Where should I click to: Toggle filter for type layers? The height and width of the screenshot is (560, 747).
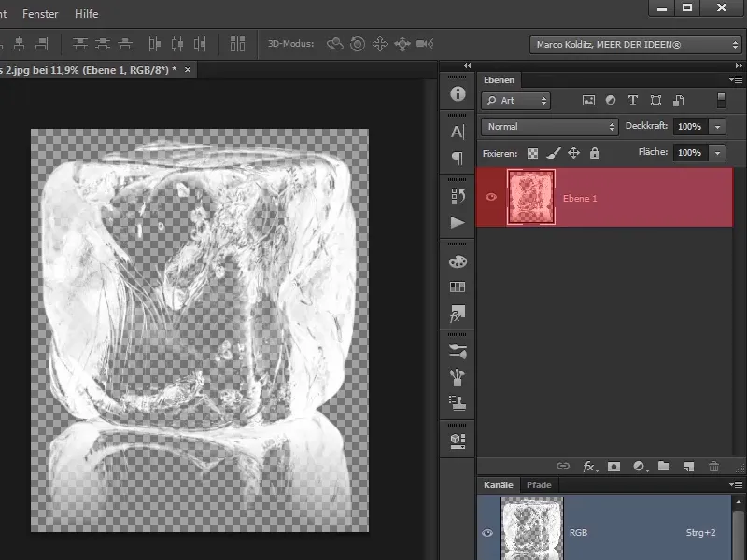click(633, 100)
